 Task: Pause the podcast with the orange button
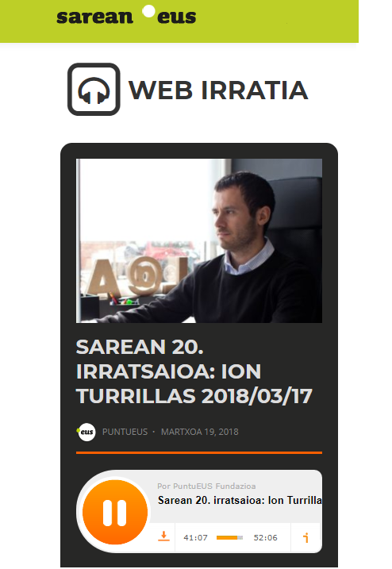115,513
